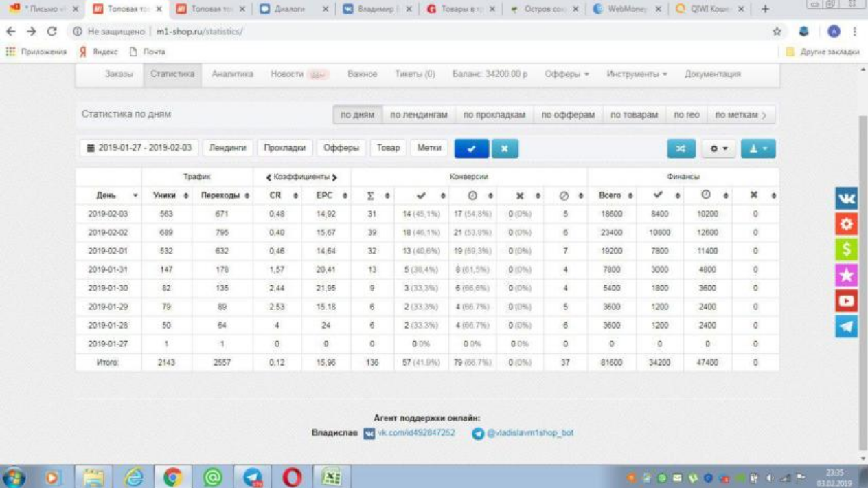Click the VK share icon in sidebar

847,199
